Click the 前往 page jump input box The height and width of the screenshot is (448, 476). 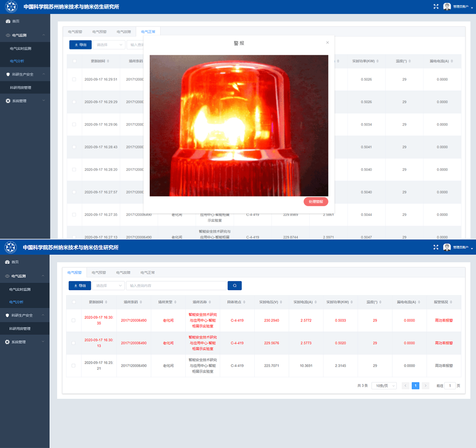coord(450,386)
